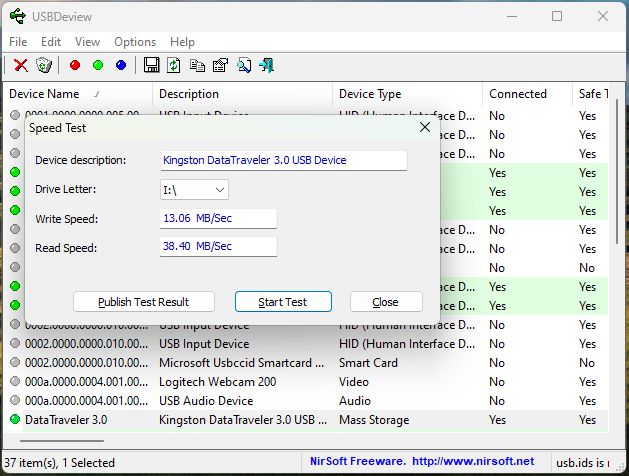Click the Publish Test Result button
The height and width of the screenshot is (476, 629).
144,302
